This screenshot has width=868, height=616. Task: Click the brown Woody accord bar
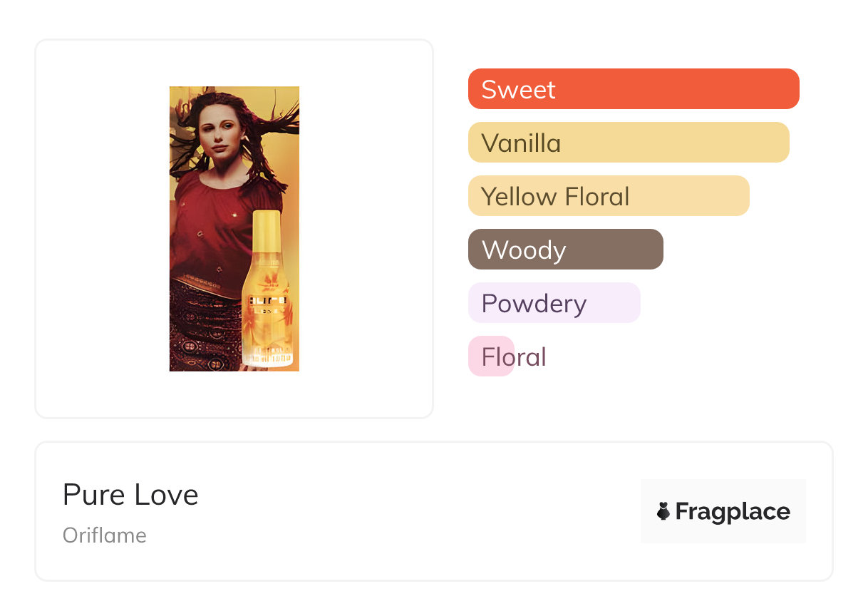tap(565, 250)
